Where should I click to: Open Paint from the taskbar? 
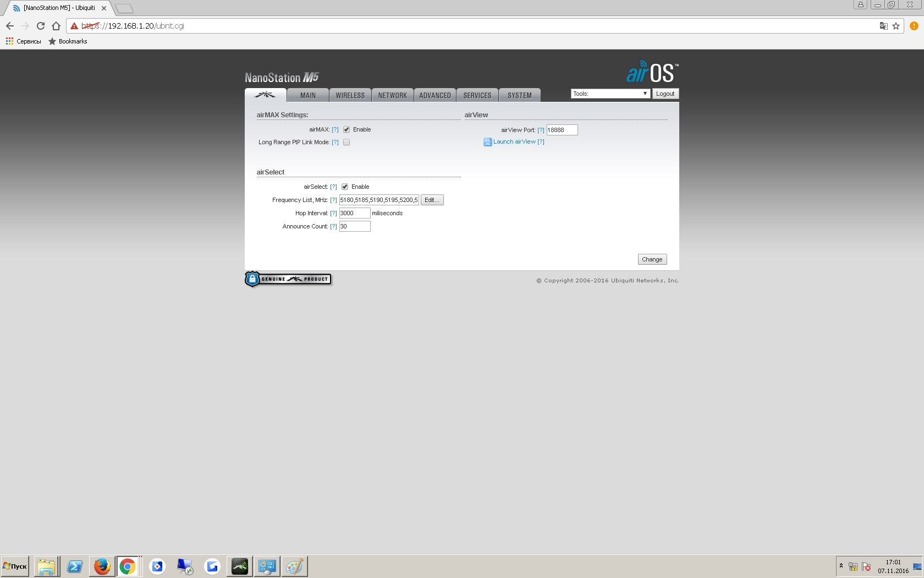[x=294, y=566]
